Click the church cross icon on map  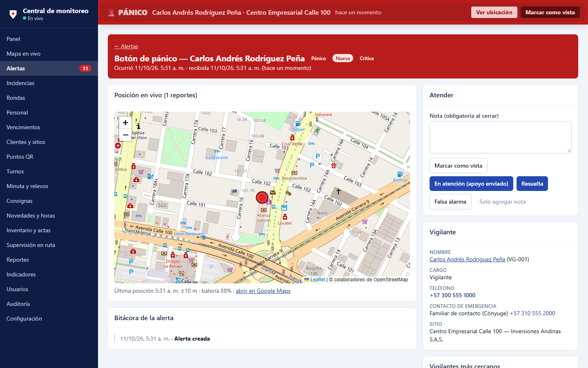[339, 191]
